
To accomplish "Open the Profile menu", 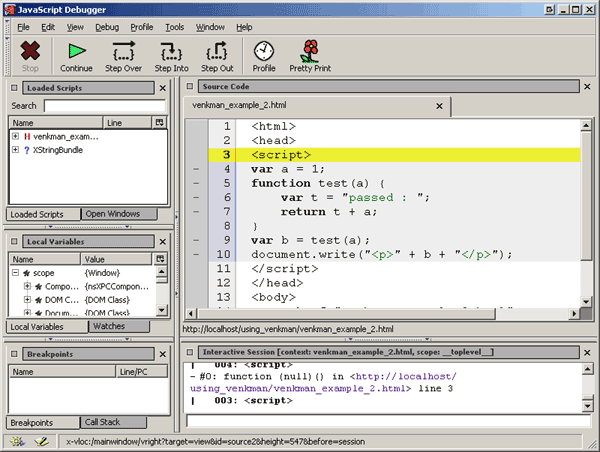I will 142,27.
